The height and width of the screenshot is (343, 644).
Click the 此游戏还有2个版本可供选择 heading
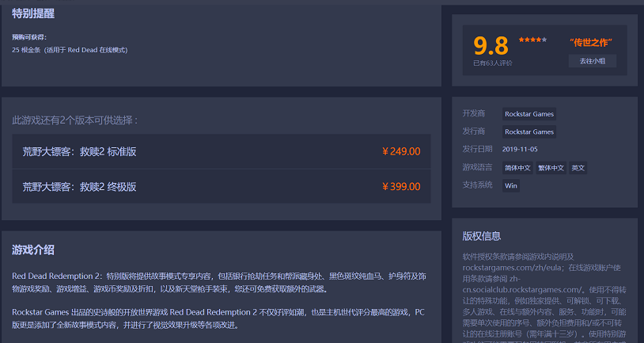point(74,120)
